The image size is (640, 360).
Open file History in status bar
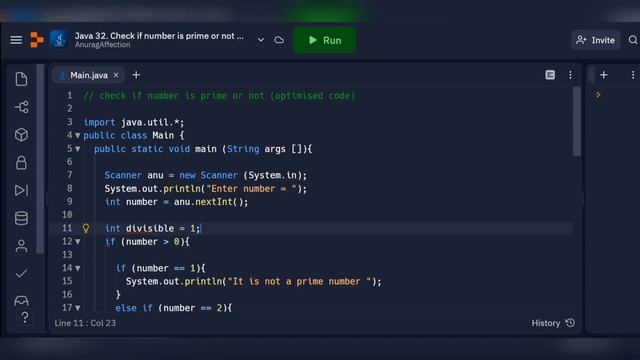553,323
